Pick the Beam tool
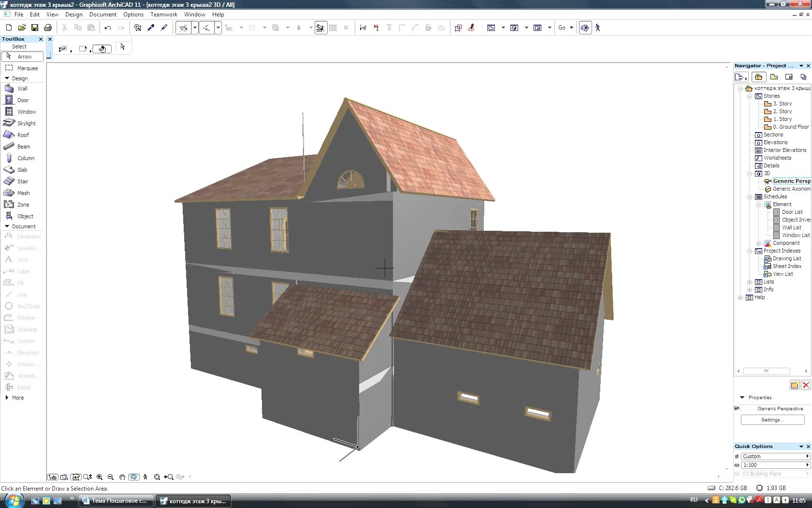This screenshot has height=508, width=812. click(x=22, y=147)
